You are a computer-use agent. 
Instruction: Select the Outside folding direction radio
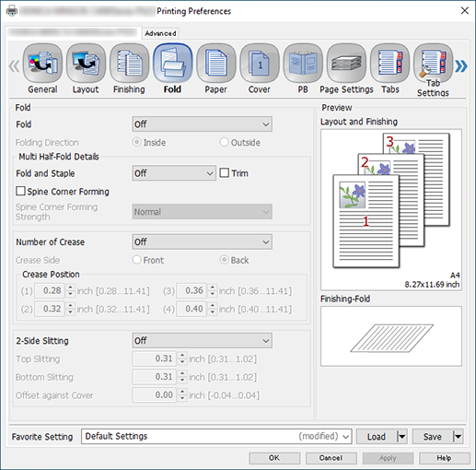pyautogui.click(x=225, y=142)
